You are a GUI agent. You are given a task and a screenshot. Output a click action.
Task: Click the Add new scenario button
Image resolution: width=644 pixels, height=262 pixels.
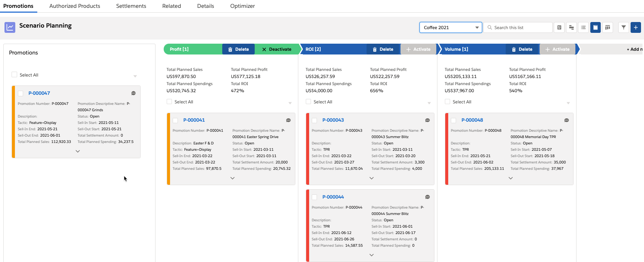[634, 49]
